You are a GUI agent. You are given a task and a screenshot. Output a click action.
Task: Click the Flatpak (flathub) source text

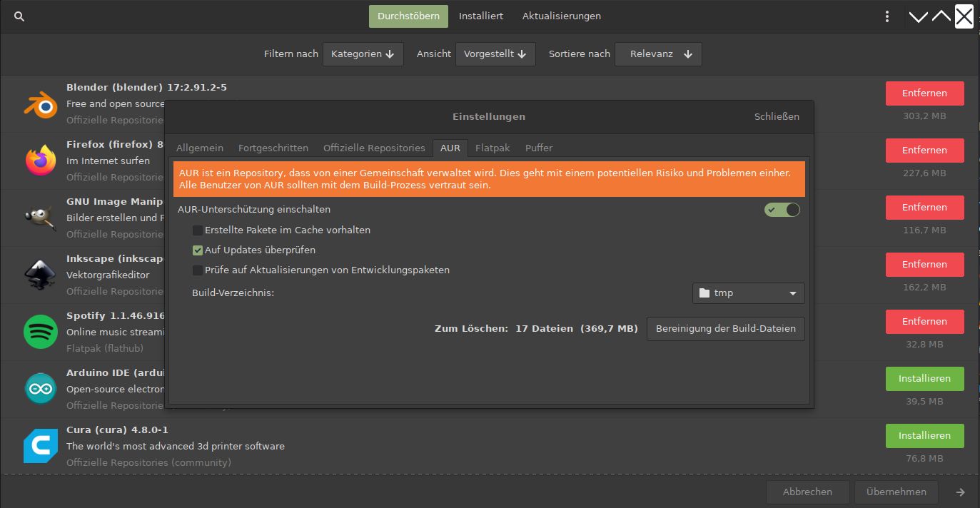pos(105,349)
